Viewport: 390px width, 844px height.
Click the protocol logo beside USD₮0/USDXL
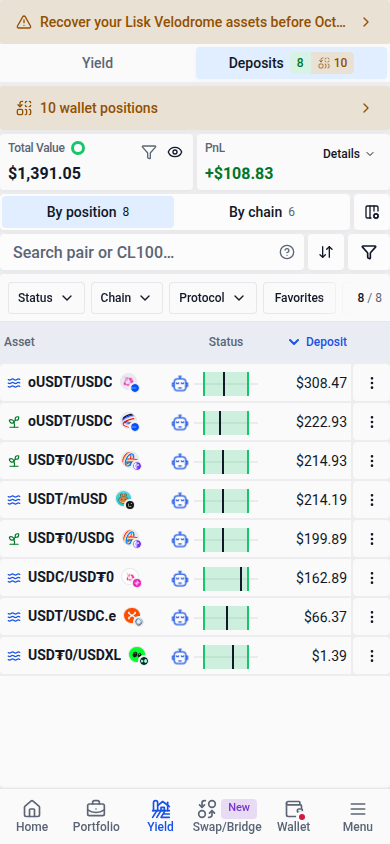tap(138, 656)
